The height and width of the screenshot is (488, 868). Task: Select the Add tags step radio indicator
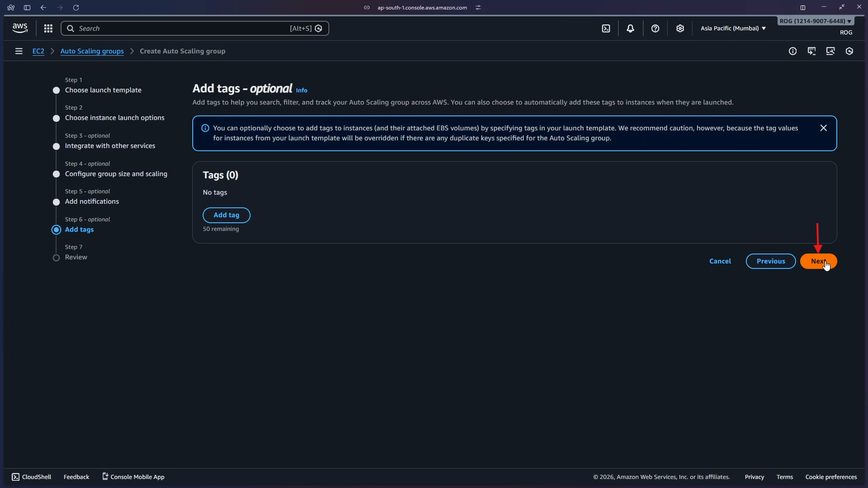tap(56, 230)
